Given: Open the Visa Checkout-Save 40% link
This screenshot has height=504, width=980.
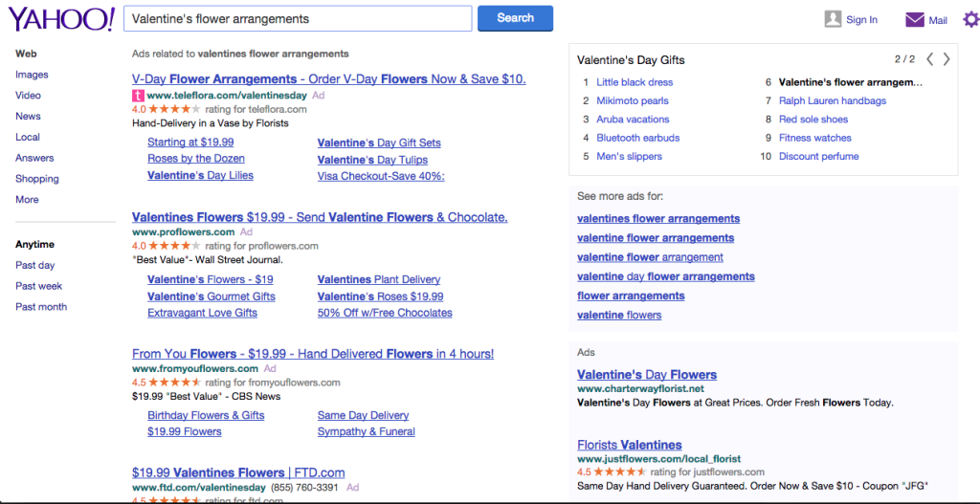Looking at the screenshot, I should (381, 176).
